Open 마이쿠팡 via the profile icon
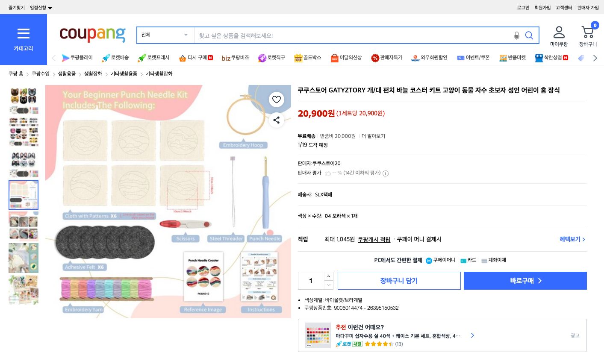604x364 pixels. tap(559, 32)
